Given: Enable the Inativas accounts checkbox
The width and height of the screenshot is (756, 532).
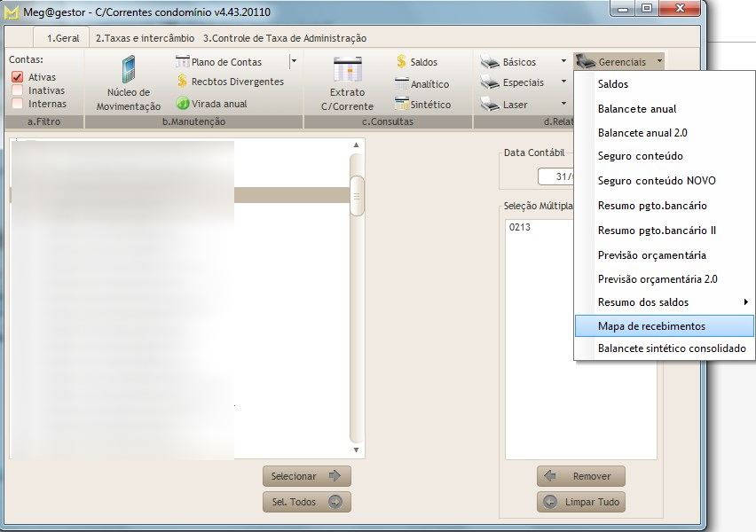Looking at the screenshot, I should [17, 90].
